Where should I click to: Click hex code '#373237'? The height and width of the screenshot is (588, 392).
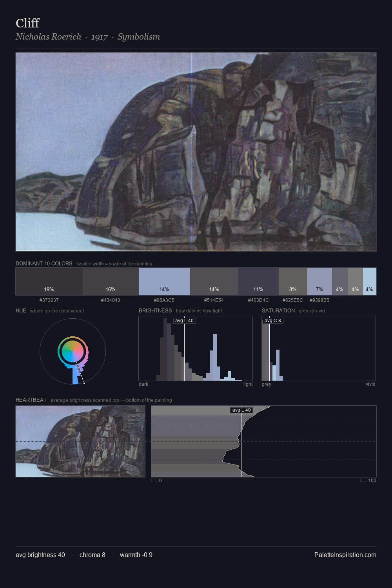tap(49, 300)
